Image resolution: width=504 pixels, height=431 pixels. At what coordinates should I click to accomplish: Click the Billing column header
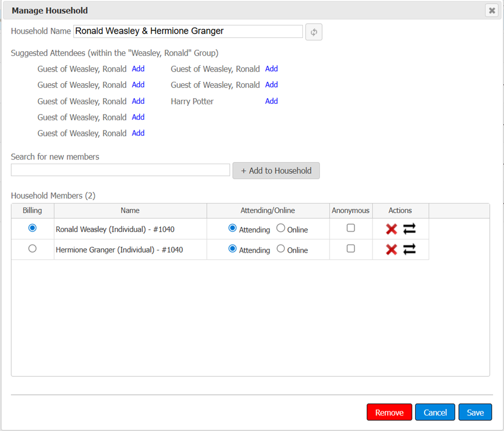pos(32,211)
